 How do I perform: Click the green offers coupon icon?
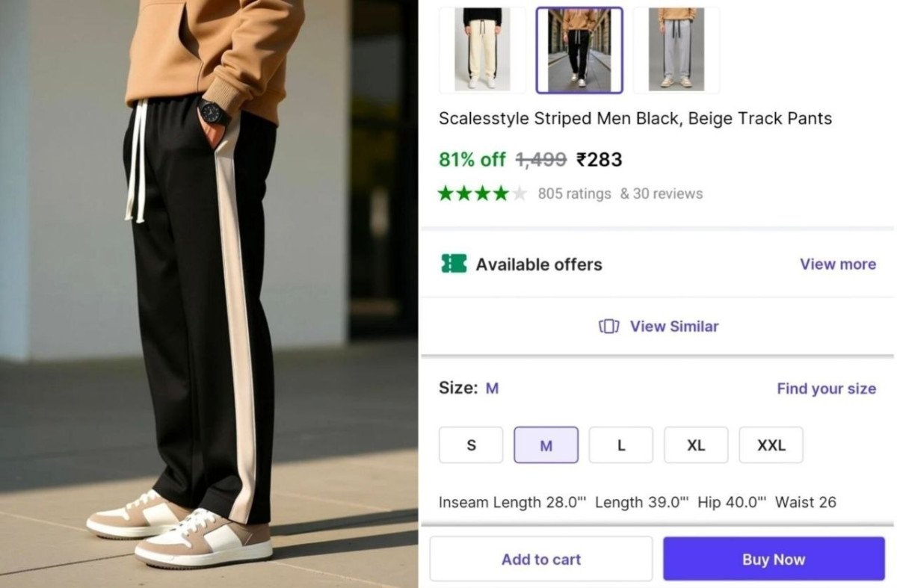[x=454, y=264]
